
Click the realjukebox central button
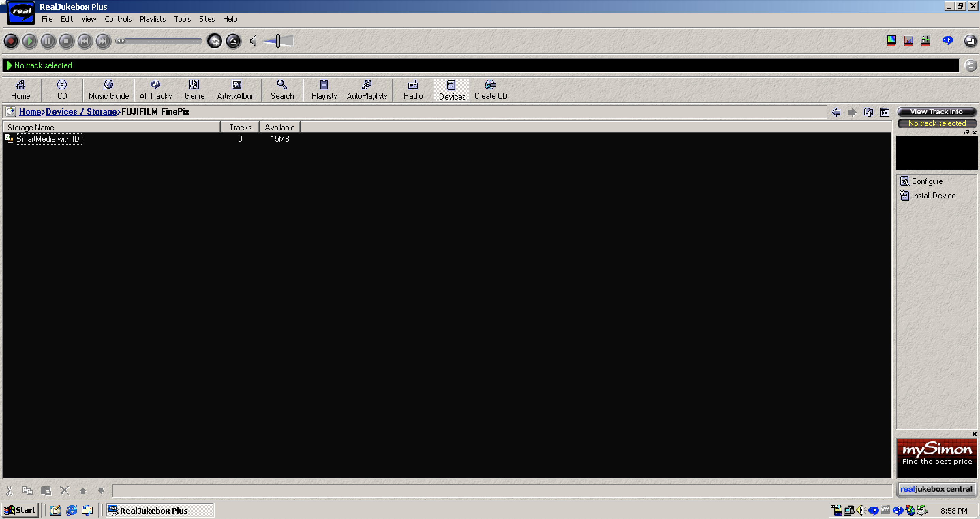936,489
